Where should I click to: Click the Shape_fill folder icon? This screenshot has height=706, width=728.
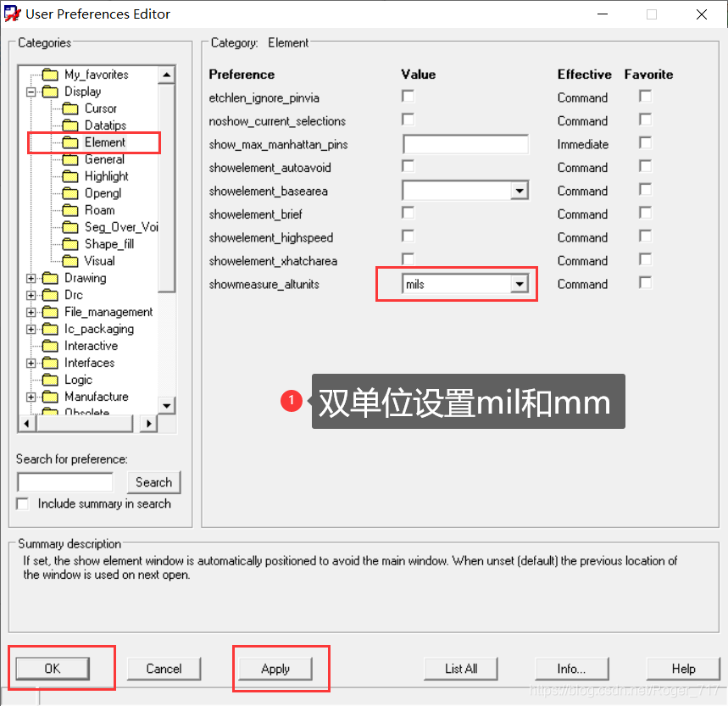pyautogui.click(x=69, y=244)
